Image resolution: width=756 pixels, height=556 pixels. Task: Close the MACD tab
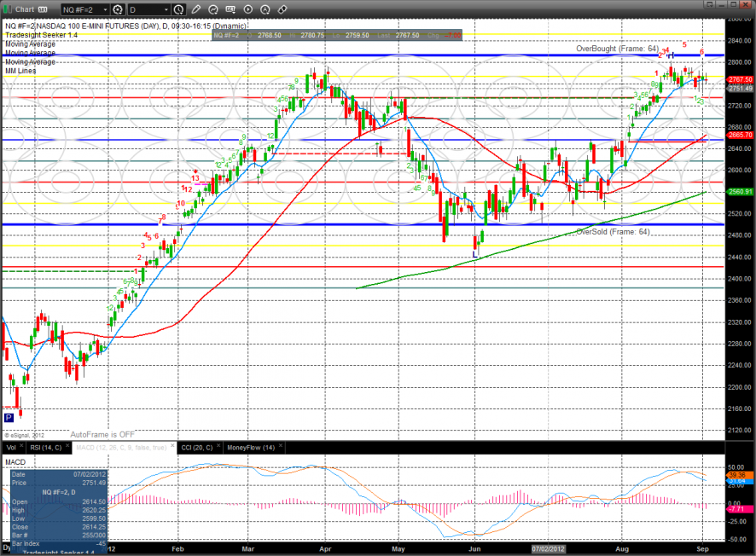point(172,446)
